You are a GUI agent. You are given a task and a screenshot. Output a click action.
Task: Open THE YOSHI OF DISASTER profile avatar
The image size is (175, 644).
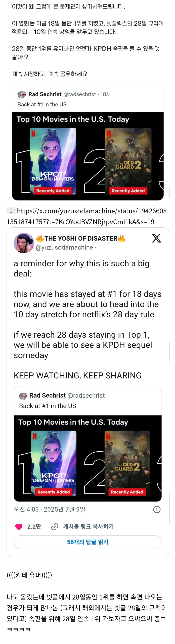[x=24, y=243]
